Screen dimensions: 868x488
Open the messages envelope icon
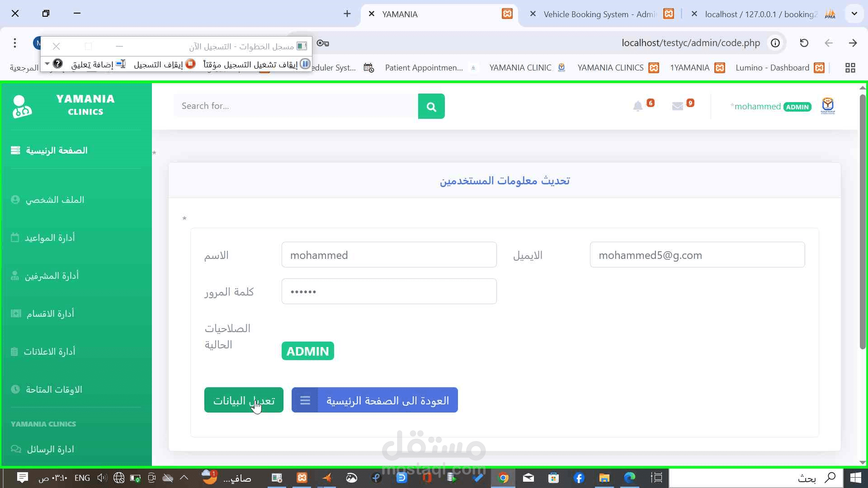coord(677,106)
